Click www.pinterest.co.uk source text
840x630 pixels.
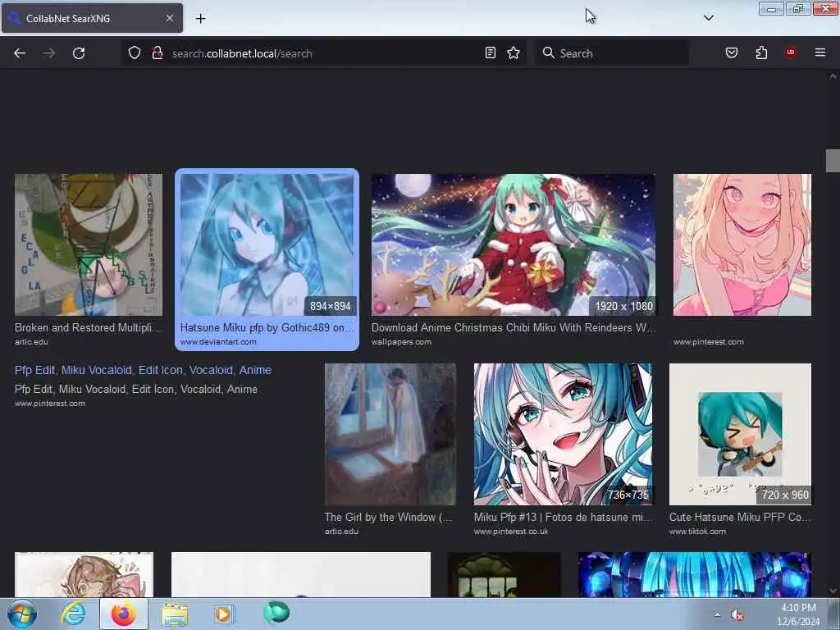pos(511,532)
